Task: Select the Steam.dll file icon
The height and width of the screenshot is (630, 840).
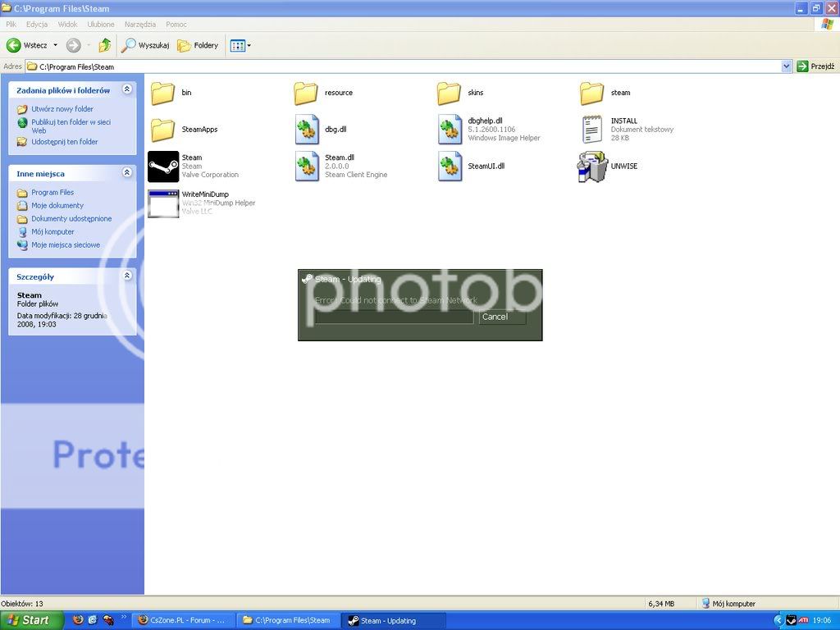Action: pyautogui.click(x=307, y=167)
